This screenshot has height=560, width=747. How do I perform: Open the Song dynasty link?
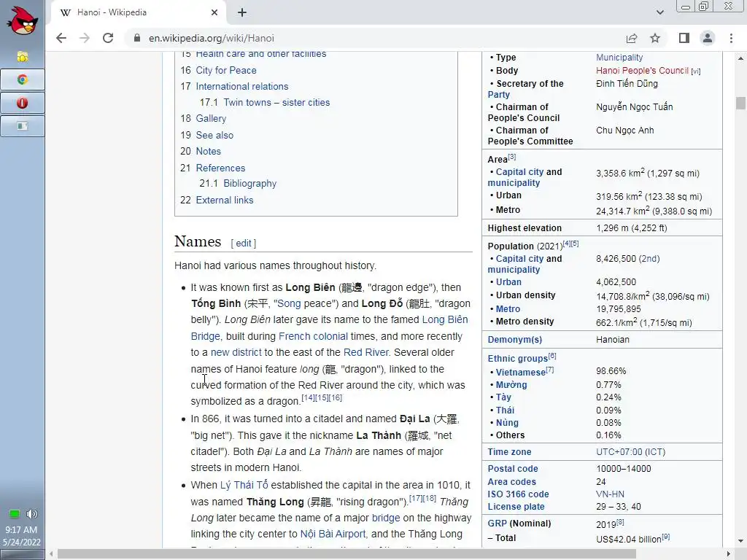(289, 304)
